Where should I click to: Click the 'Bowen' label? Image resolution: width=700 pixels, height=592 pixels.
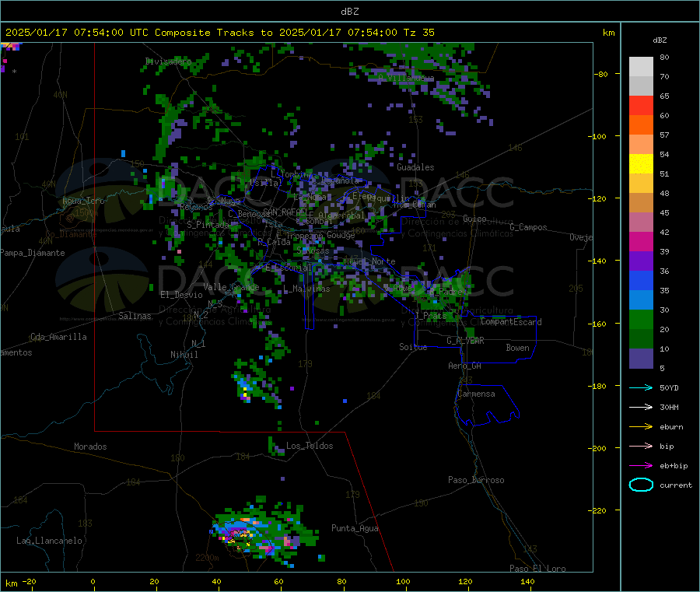pyautogui.click(x=517, y=348)
